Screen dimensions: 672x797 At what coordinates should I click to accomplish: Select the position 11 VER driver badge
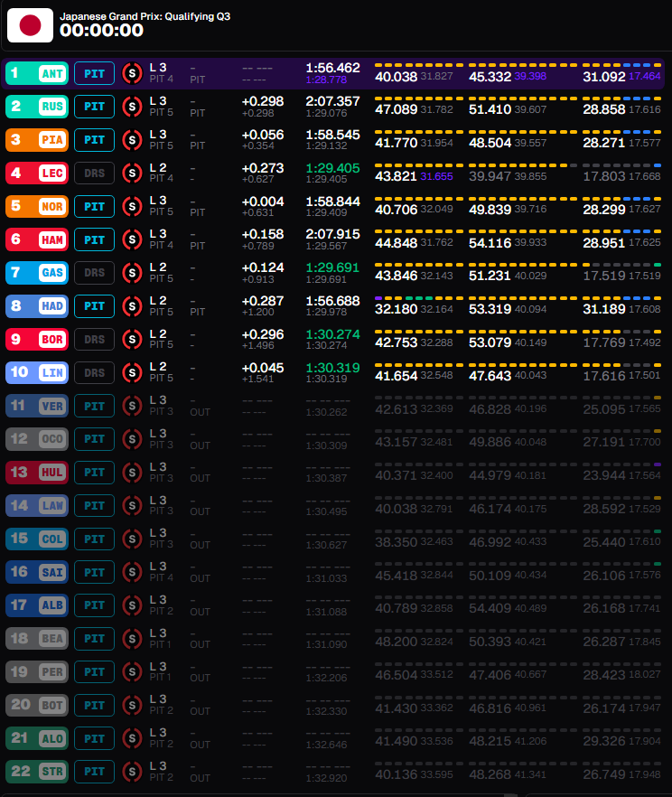pos(37,406)
